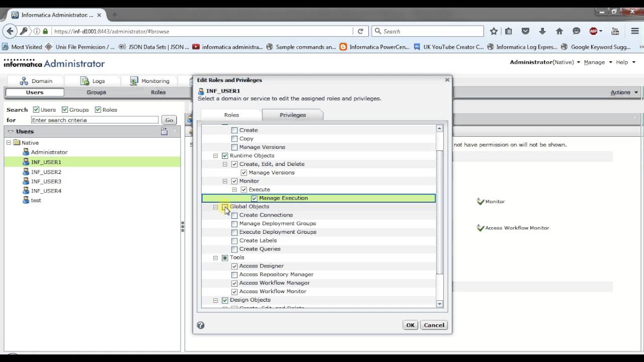Check Manage Deployment Groups
Screen dimensions: 644x362
[234, 224]
